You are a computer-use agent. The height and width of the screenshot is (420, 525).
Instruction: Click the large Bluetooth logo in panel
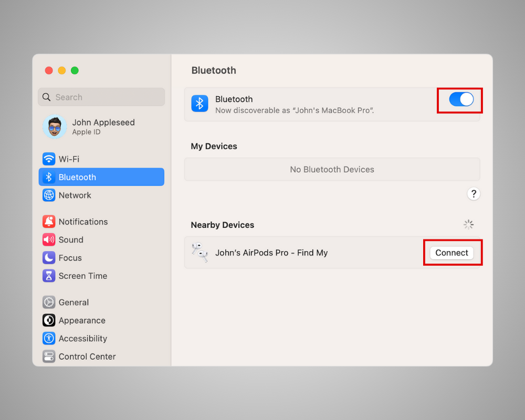(199, 103)
